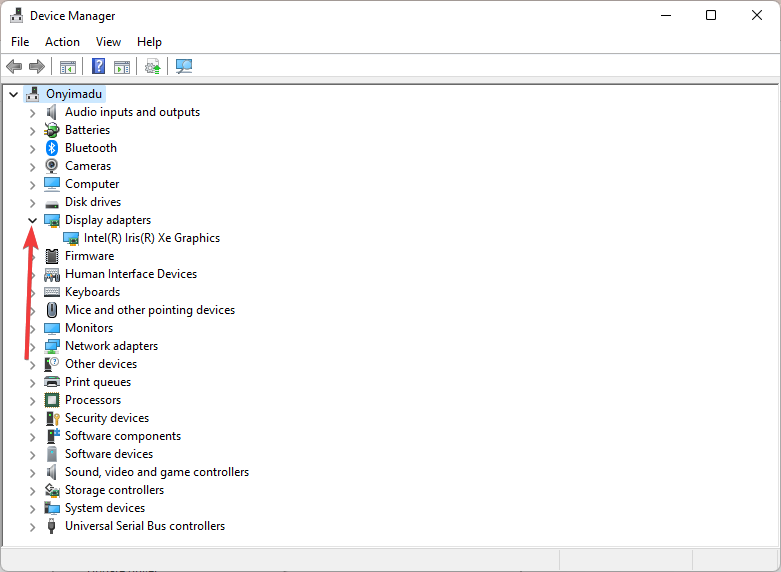Click the blue Bluetooth icon

pyautogui.click(x=52, y=148)
